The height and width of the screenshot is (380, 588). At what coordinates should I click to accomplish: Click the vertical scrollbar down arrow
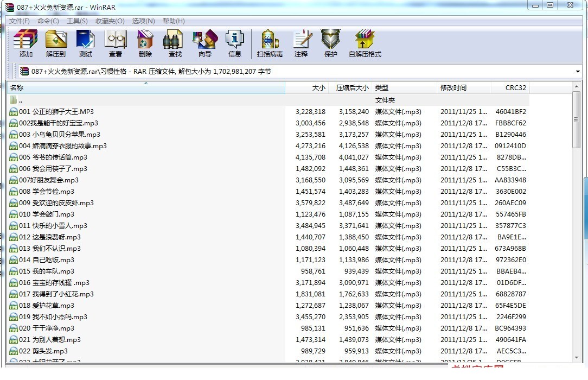pyautogui.click(x=577, y=358)
